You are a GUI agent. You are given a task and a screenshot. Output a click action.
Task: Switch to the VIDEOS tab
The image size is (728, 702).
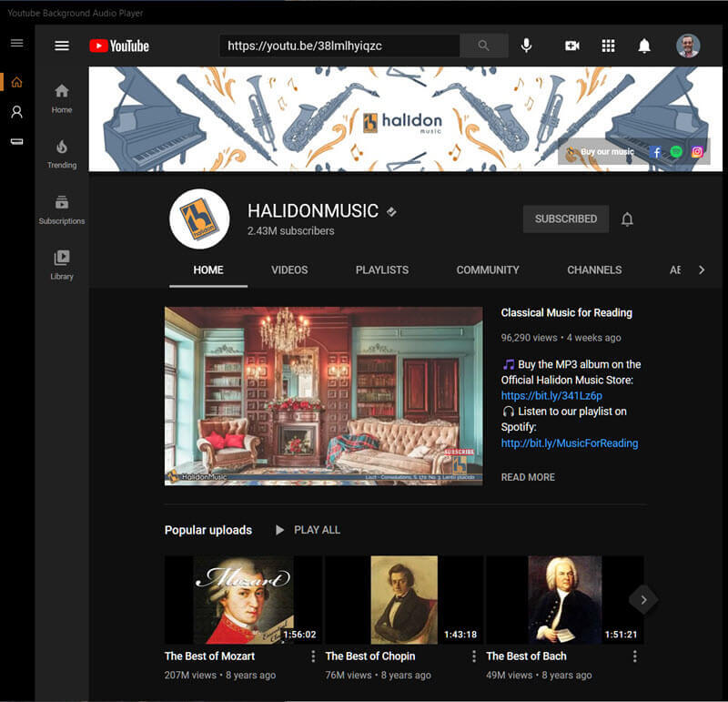click(x=289, y=270)
